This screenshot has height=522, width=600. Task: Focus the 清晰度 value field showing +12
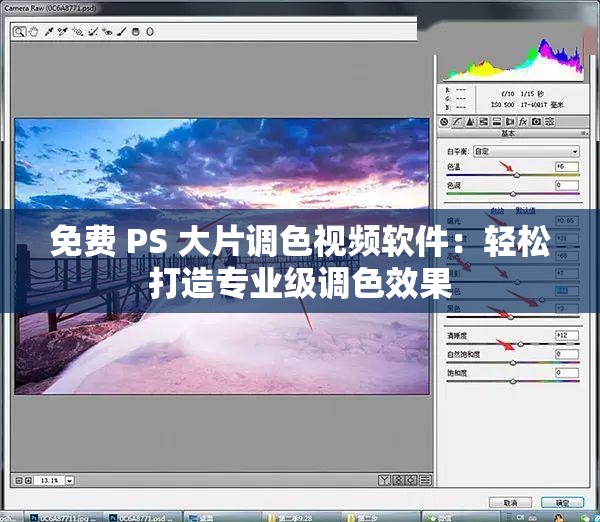tap(567, 336)
